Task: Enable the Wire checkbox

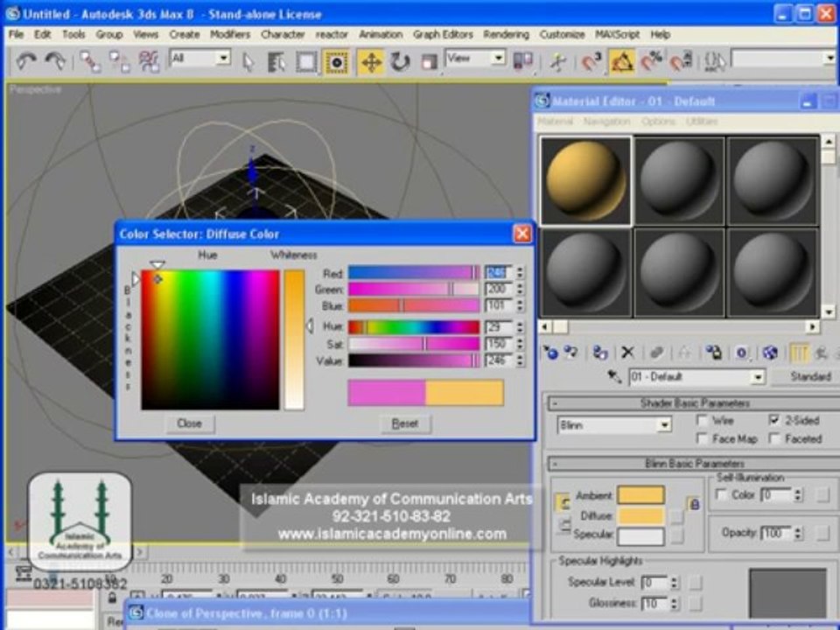Action: click(702, 419)
